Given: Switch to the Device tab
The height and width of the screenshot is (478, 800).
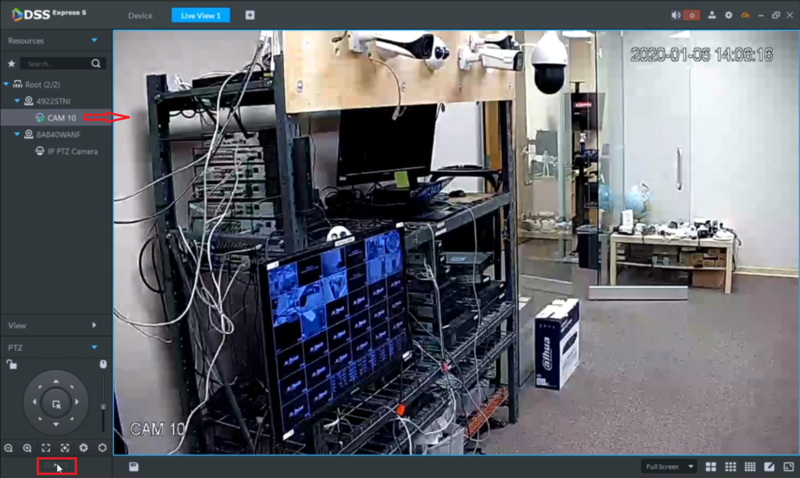Looking at the screenshot, I should (140, 16).
